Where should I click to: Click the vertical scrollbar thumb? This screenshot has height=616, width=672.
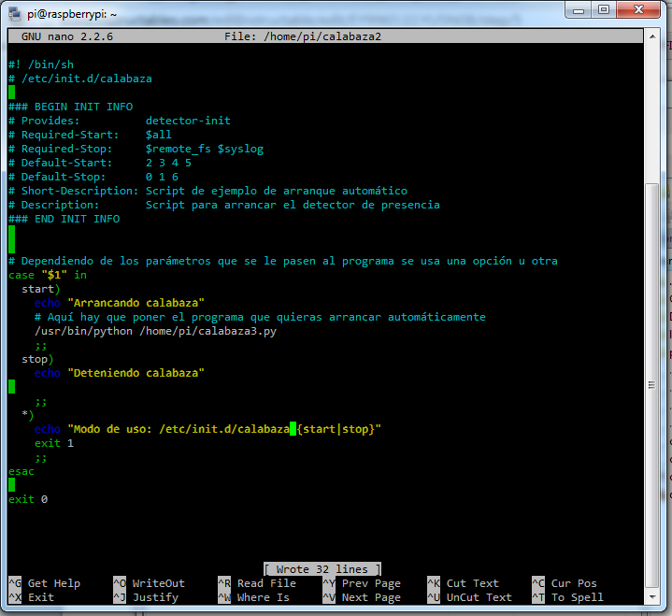(652, 385)
